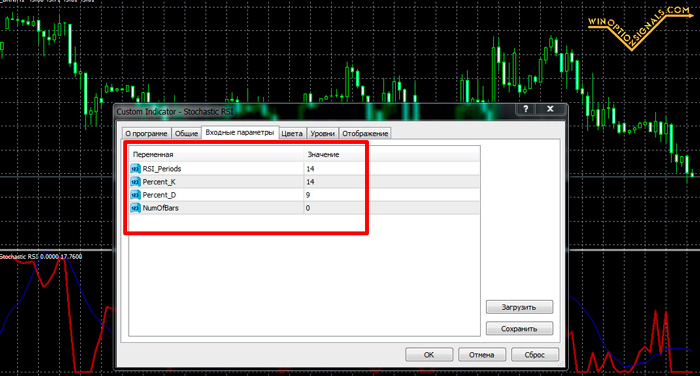
Task: Switch to the Общие tab
Action: 186,134
